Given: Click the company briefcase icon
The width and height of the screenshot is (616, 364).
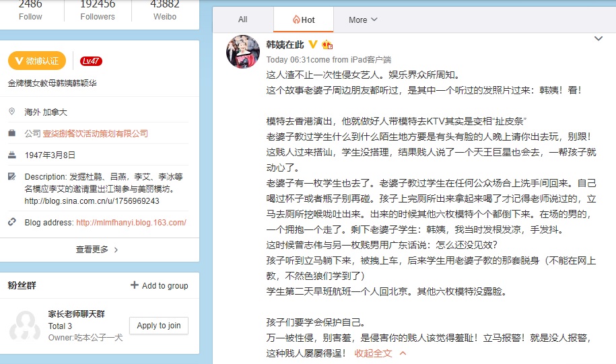Looking at the screenshot, I should [x=12, y=133].
